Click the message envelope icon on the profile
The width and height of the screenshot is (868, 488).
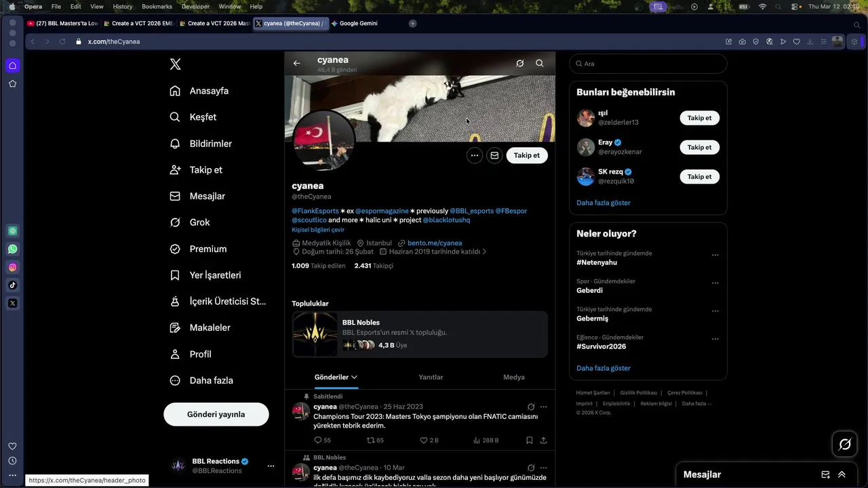(494, 155)
